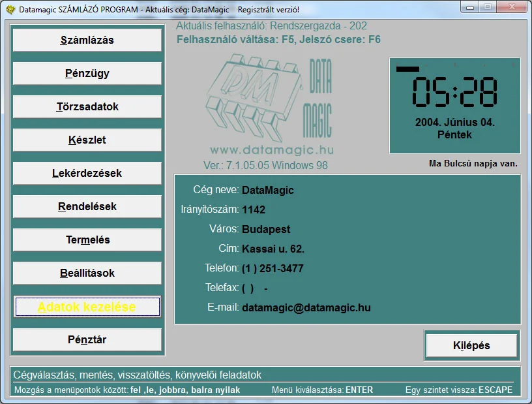Minimize the Datamagic window
This screenshot has height=404, width=532.
coord(470,7)
